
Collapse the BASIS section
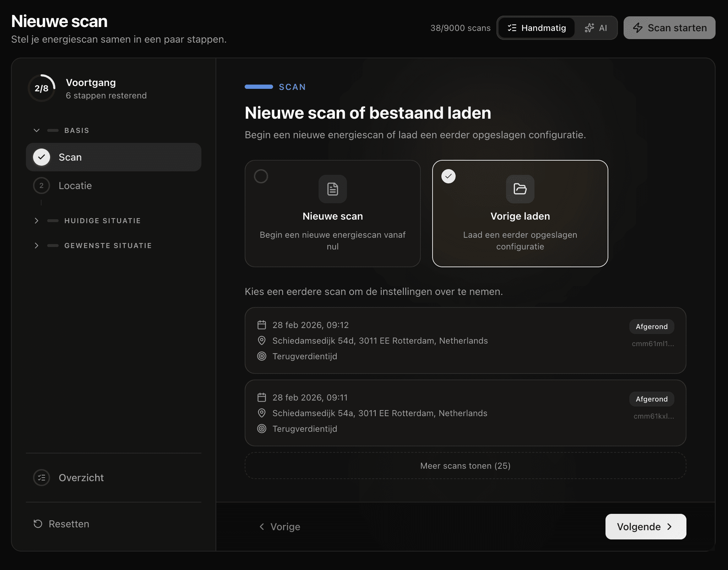37,130
